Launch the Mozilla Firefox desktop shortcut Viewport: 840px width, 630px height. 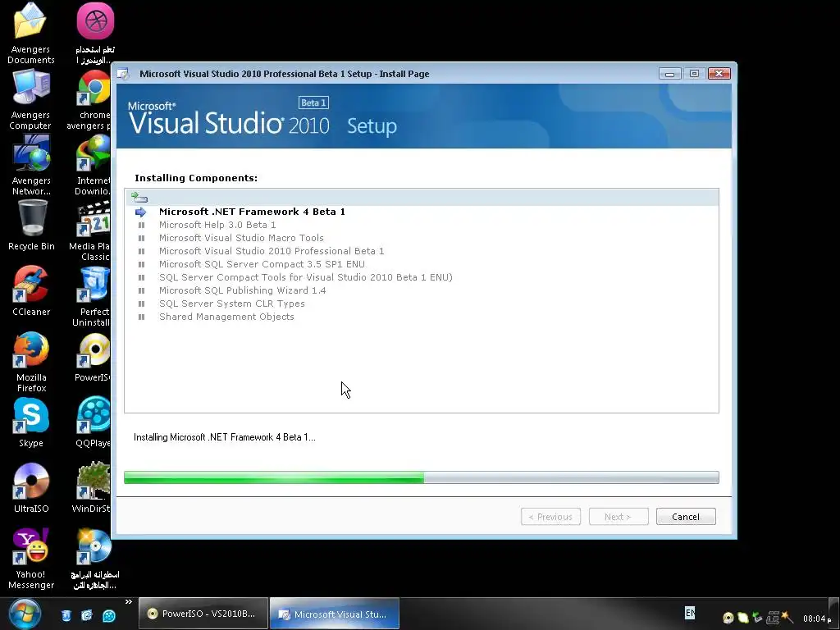click(31, 362)
